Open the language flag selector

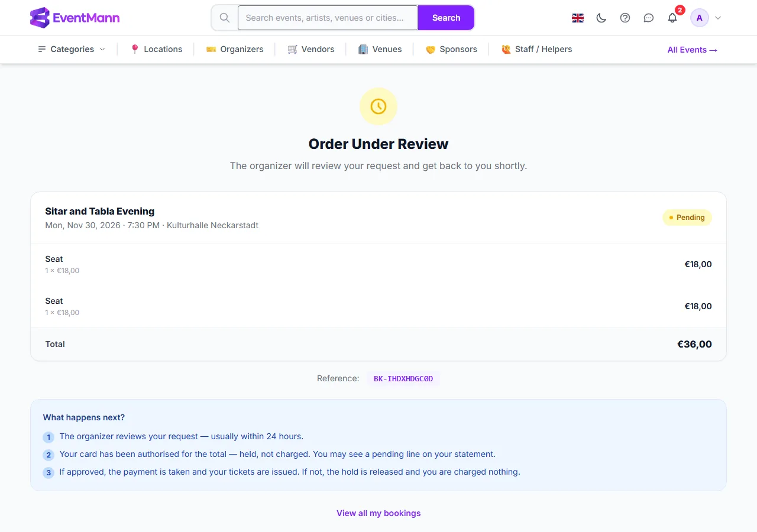coord(578,18)
